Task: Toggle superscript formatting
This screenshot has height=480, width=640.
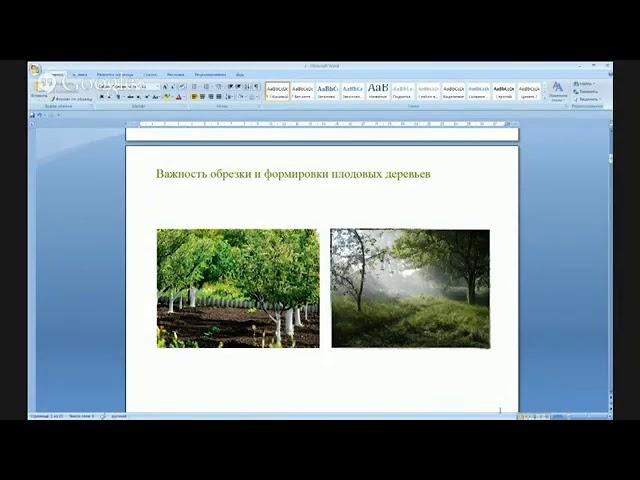Action: click(x=147, y=97)
